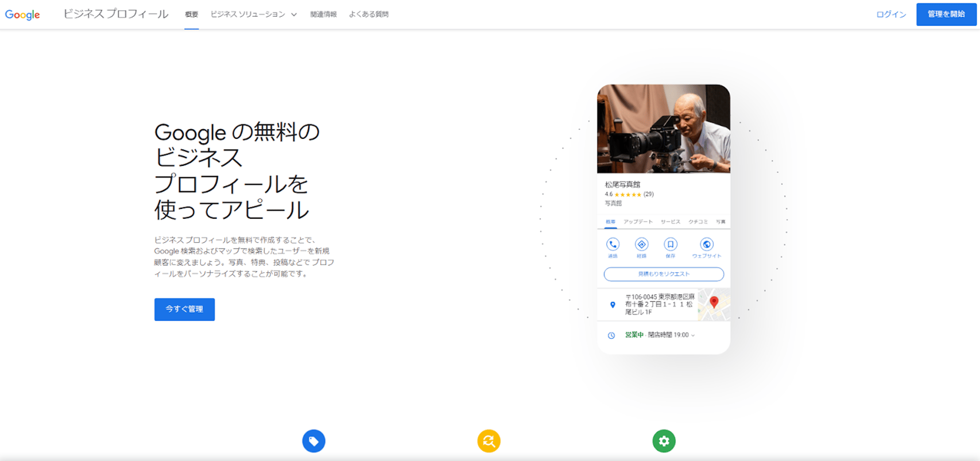Click the 写真館 category label
The height and width of the screenshot is (461, 980).
[x=613, y=203]
